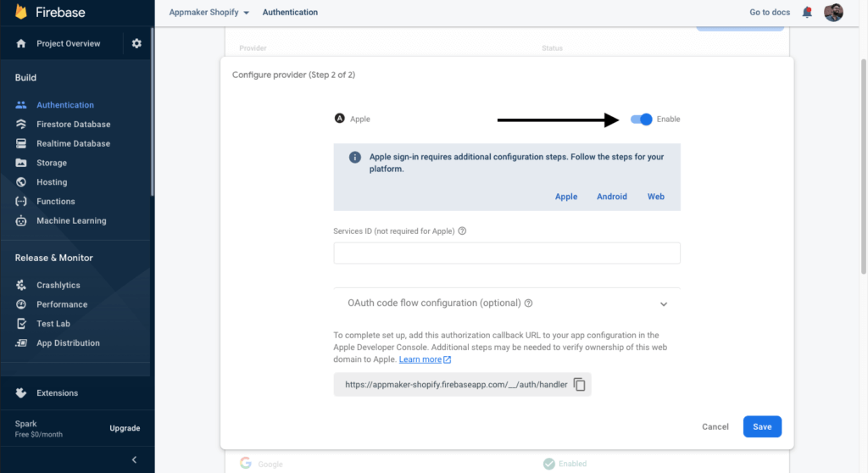Copy the authorization callback URL

(x=579, y=384)
